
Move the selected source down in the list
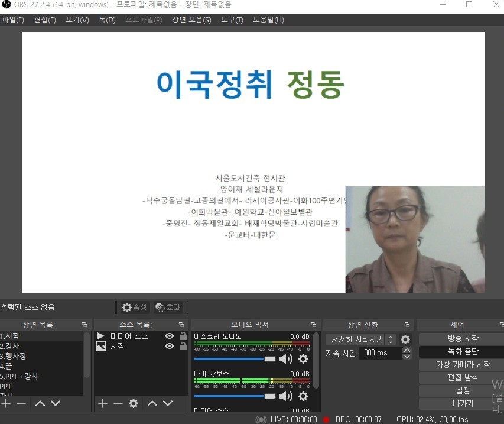click(x=168, y=403)
